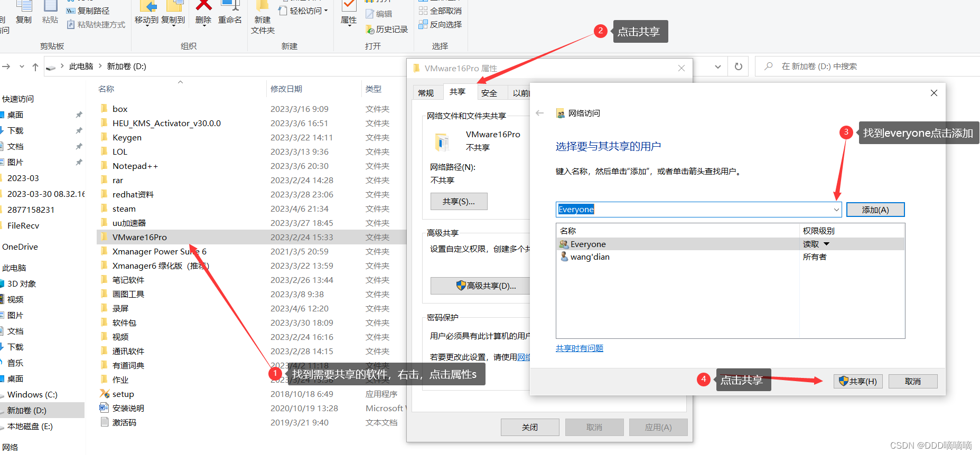Open Easy access (轻松访问) dropdown
Viewport: 980px width, 455px height.
303,11
